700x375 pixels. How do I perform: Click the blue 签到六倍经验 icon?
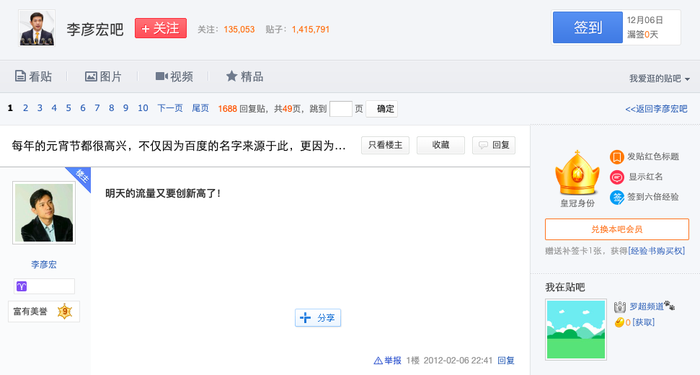[617, 197]
